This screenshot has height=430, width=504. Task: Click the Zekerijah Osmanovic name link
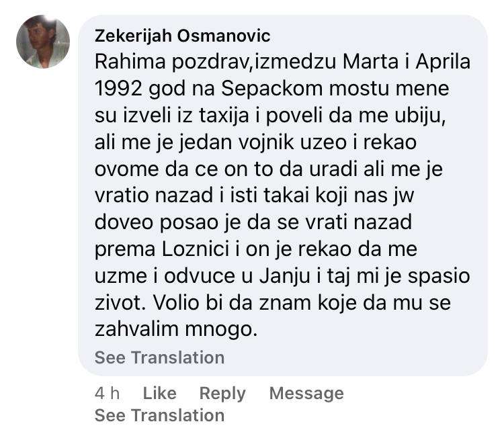[x=183, y=36]
